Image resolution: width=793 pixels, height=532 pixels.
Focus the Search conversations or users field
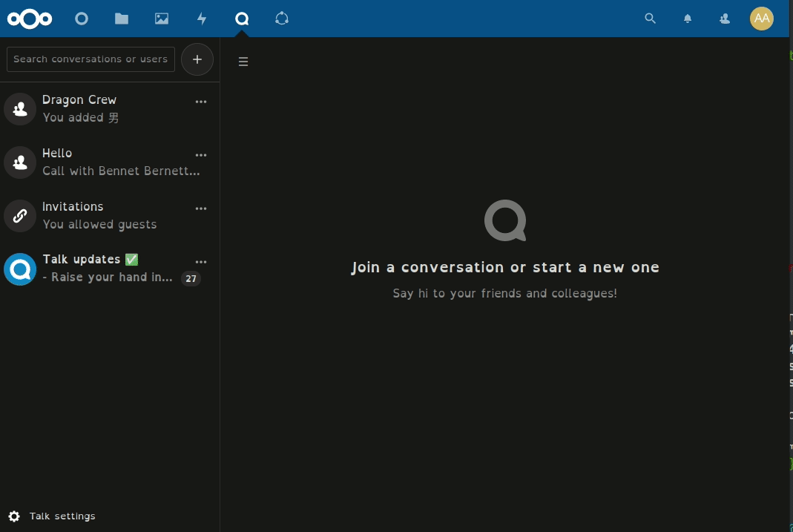point(91,59)
